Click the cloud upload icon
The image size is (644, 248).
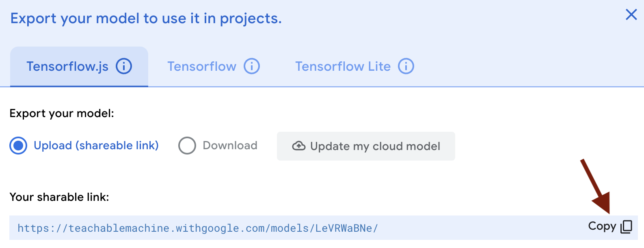point(299,146)
